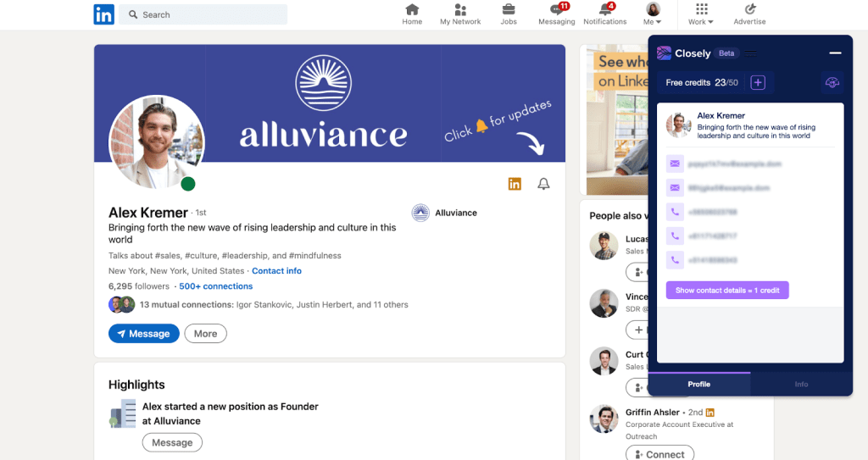Click the Alluviance banner image
This screenshot has width=868, height=460.
coord(330,103)
